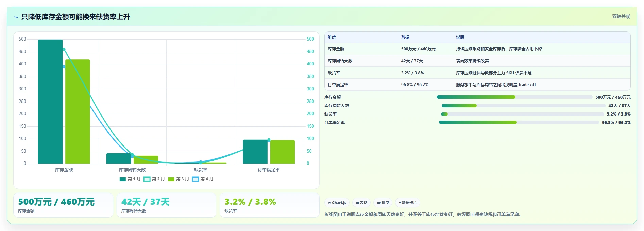Click the 96.8% / 96.2% progress value label
The width and height of the screenshot is (644, 231).
pyautogui.click(x=616, y=123)
